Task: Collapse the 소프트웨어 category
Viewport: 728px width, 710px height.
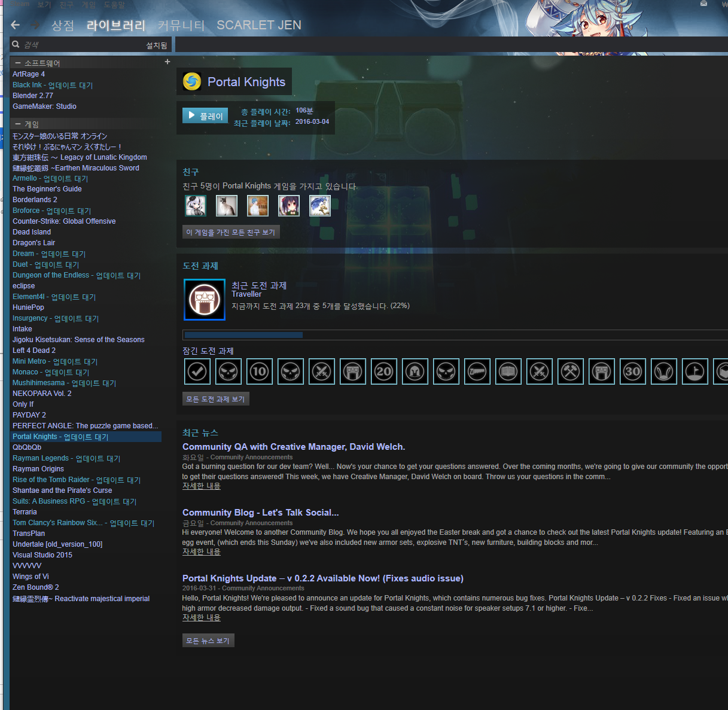Action: click(18, 63)
